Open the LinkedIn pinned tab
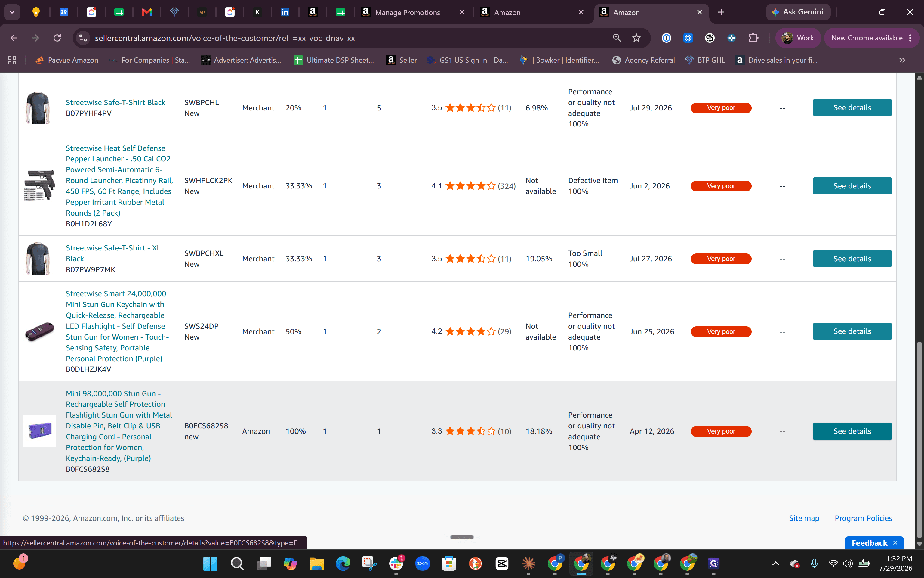 [x=285, y=12]
